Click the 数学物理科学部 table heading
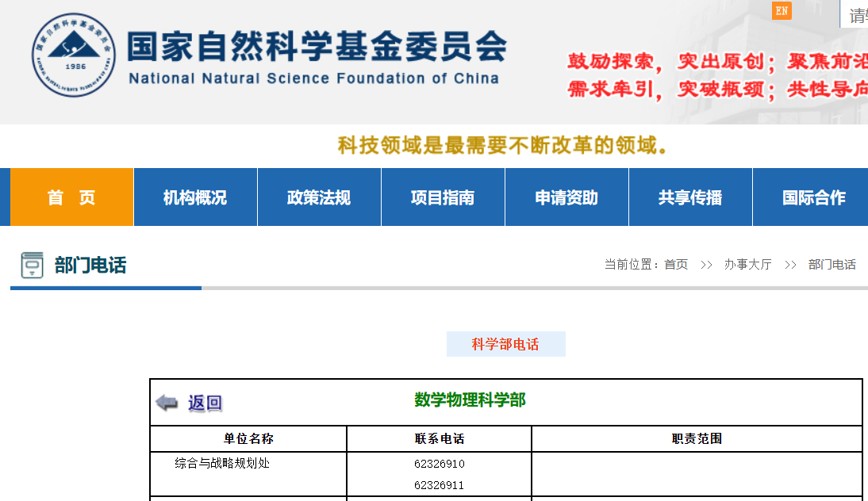The width and height of the screenshot is (868, 501). coord(470,400)
